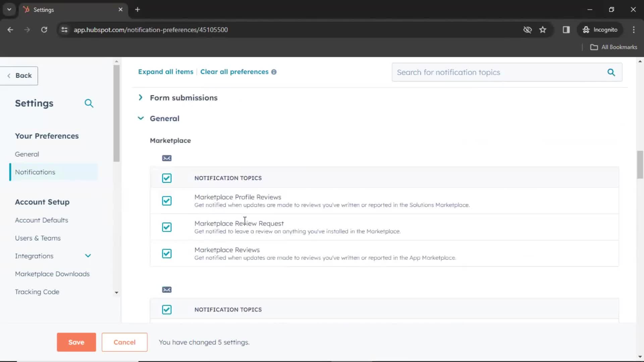Screen dimensions: 644x362
Task: Open a new browser tab
Action: pyautogui.click(x=138, y=9)
